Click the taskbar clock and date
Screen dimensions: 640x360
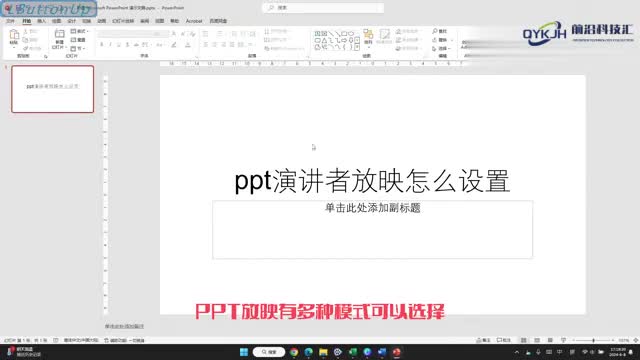[618, 352]
